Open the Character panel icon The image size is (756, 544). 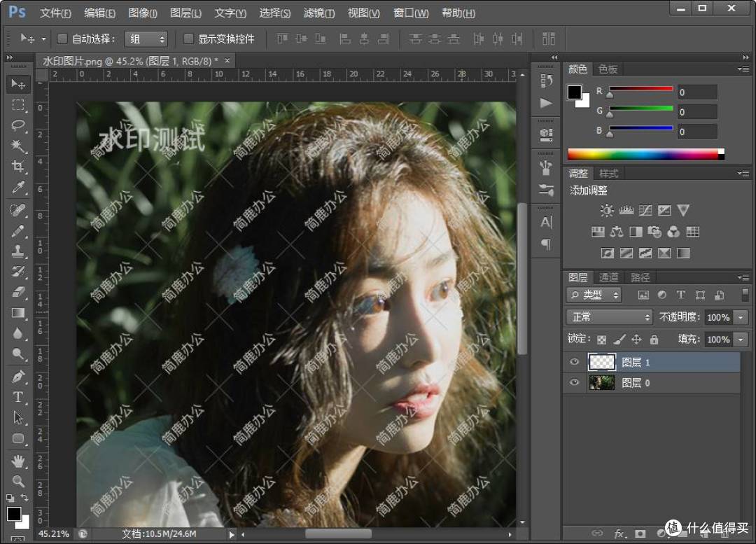pos(546,223)
